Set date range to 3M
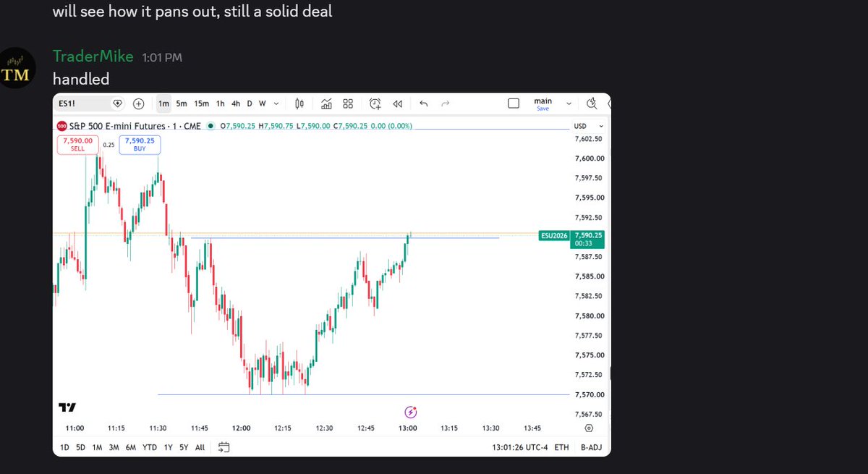This screenshot has height=474, width=868. pyautogui.click(x=114, y=447)
